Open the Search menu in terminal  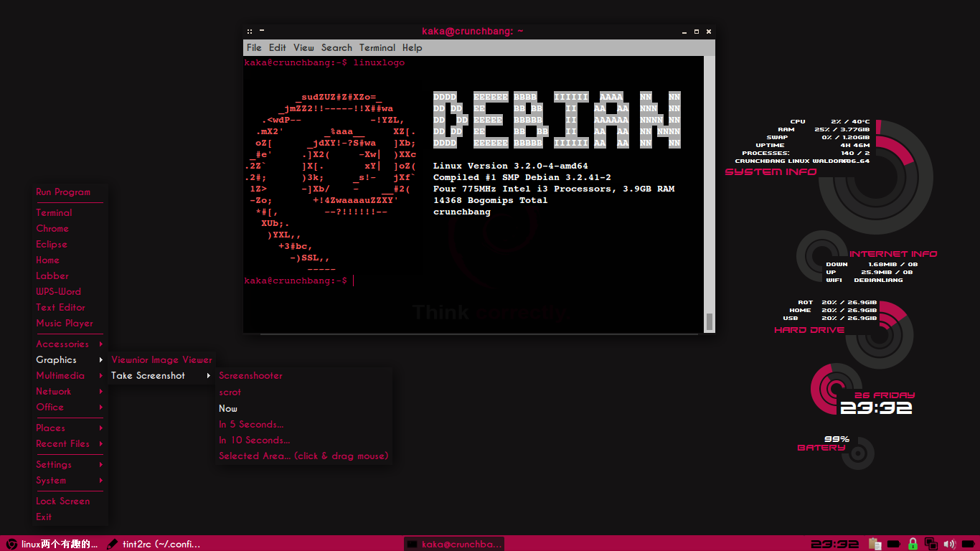336,47
